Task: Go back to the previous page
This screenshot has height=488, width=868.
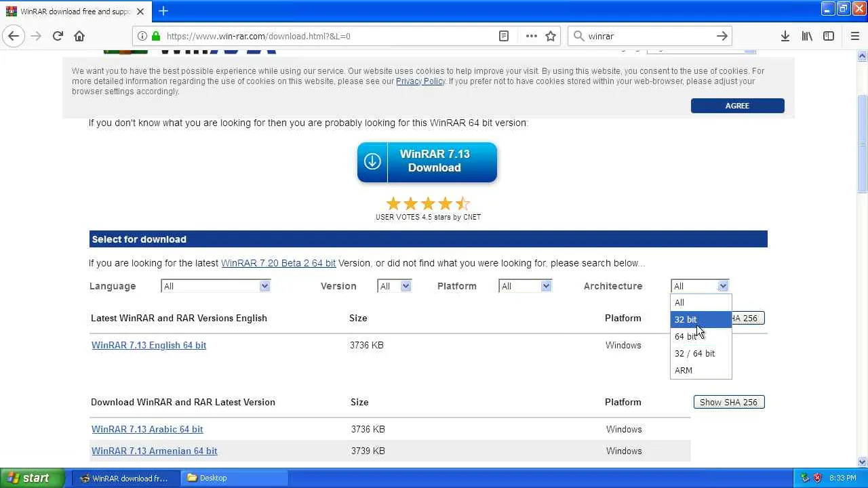Action: click(14, 36)
